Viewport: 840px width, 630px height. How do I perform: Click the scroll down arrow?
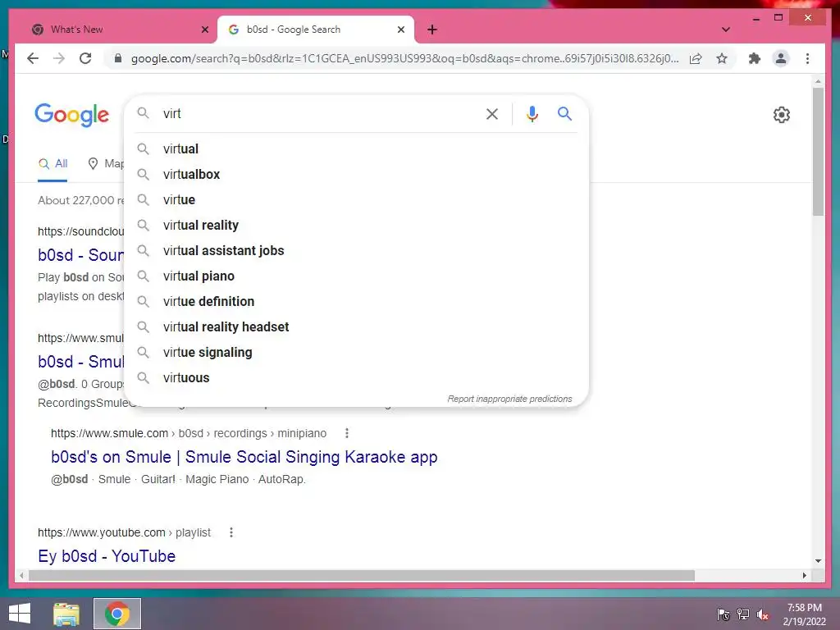(x=818, y=561)
